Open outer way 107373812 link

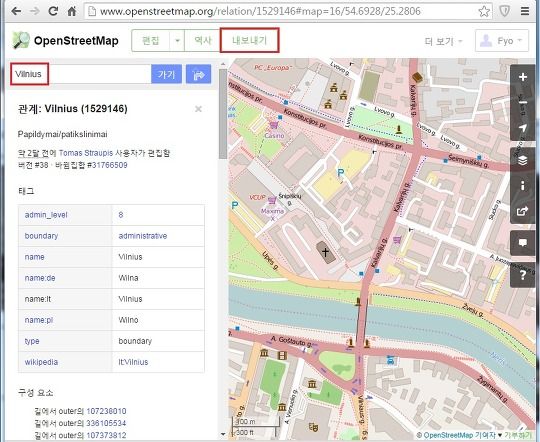tap(106, 435)
